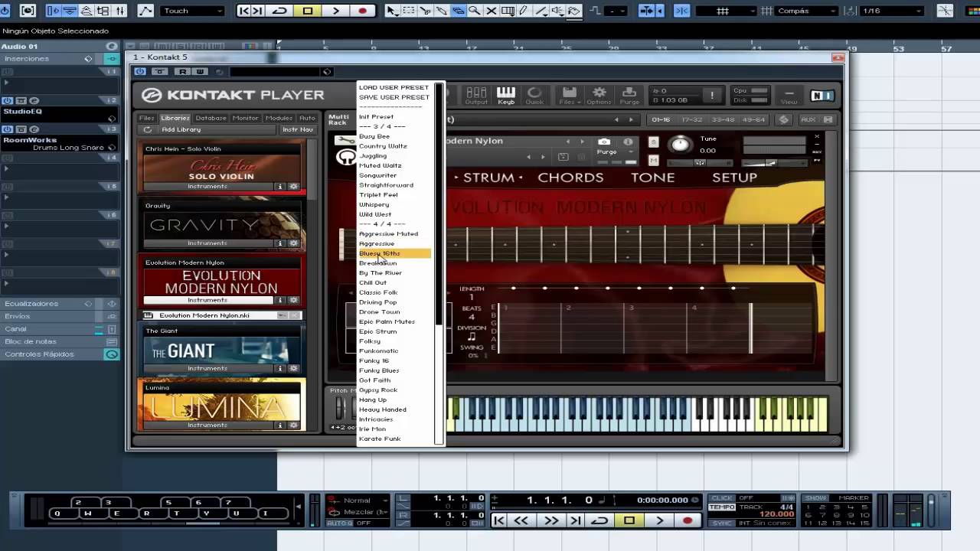Click the Stop button in the top toolbar
This screenshot has width=980, height=551.
tap(308, 11)
